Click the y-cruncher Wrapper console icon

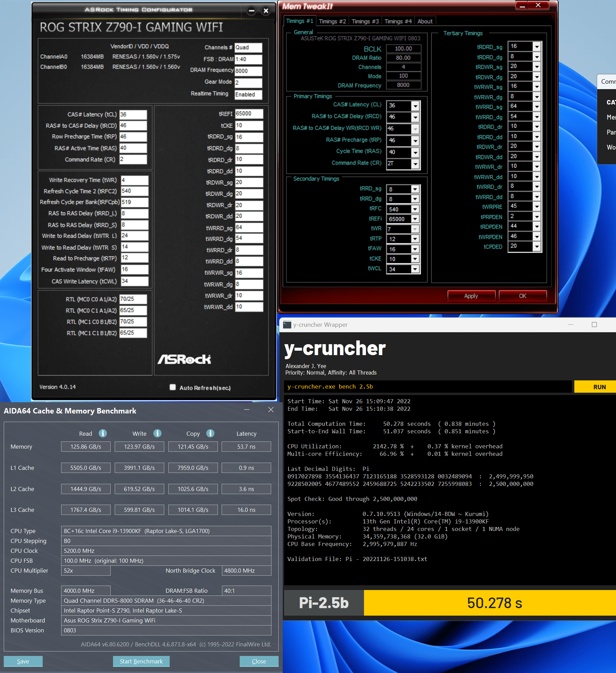287,325
